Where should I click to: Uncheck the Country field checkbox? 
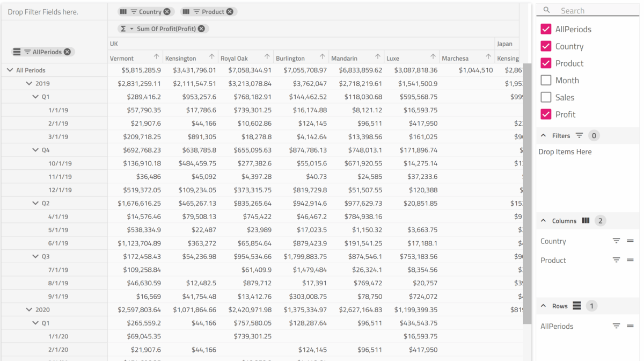pyautogui.click(x=546, y=46)
